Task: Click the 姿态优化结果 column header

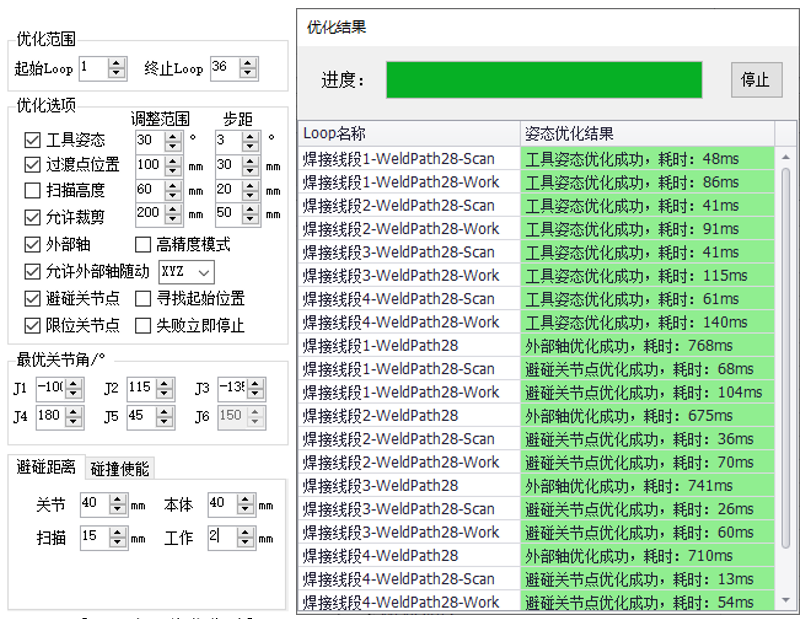Action: coord(647,133)
